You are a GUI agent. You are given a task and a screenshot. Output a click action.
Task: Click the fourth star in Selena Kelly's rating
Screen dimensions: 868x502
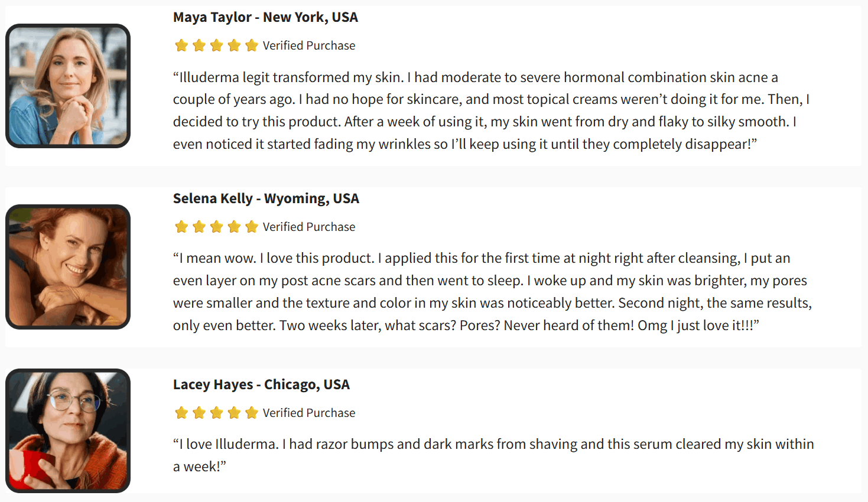tap(234, 227)
